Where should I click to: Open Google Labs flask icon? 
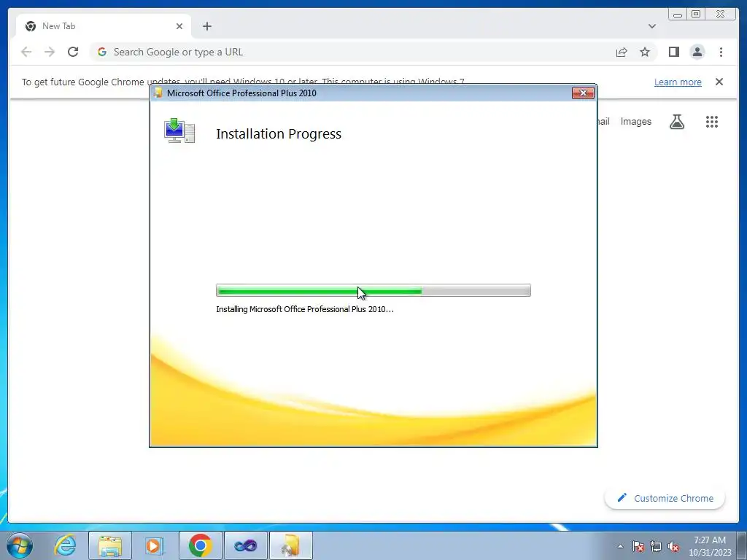click(677, 122)
